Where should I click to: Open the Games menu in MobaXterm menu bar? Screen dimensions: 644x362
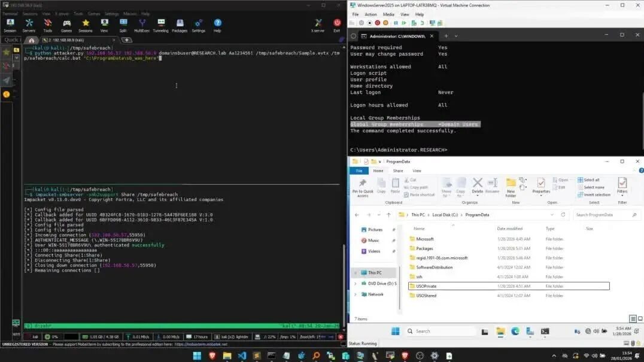pos(93,14)
